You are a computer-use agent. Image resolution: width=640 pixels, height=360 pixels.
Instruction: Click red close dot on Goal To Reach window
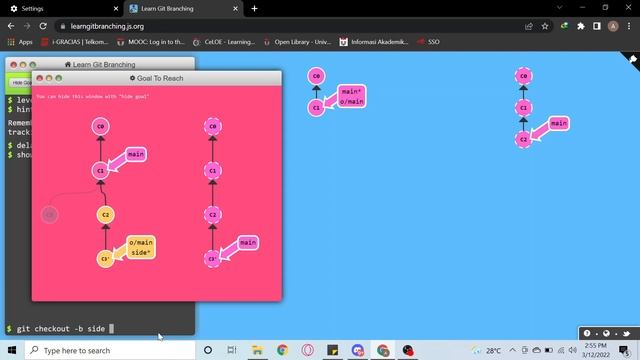[x=40, y=78]
